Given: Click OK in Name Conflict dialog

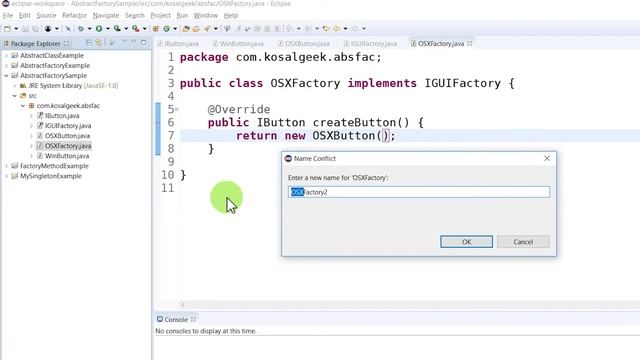Looking at the screenshot, I should (466, 242).
